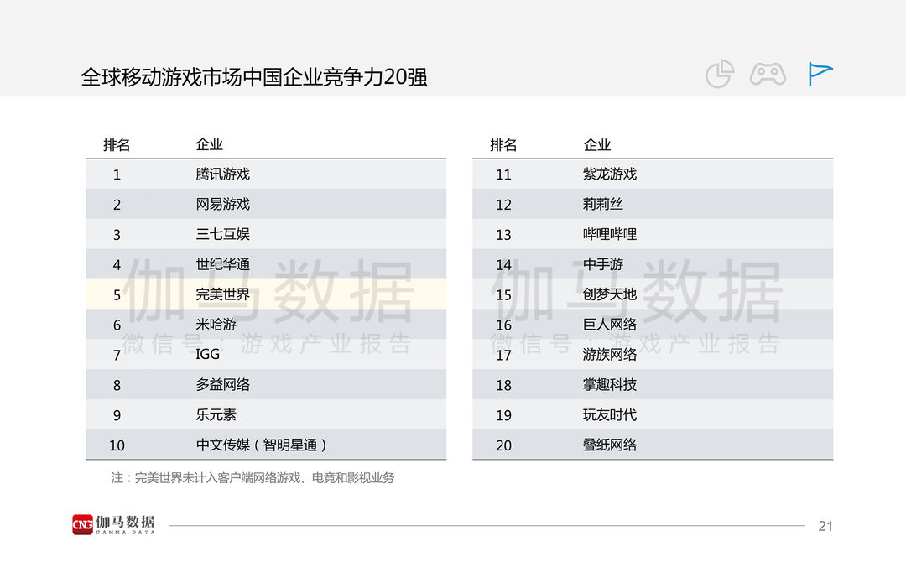Click the 中手游 table cell
This screenshot has height=588, width=906.
click(x=602, y=264)
